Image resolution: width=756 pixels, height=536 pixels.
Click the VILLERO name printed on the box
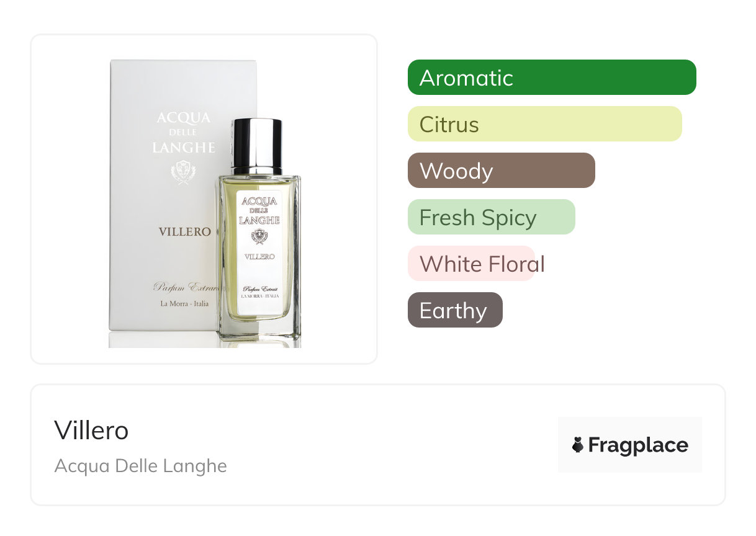(x=184, y=231)
